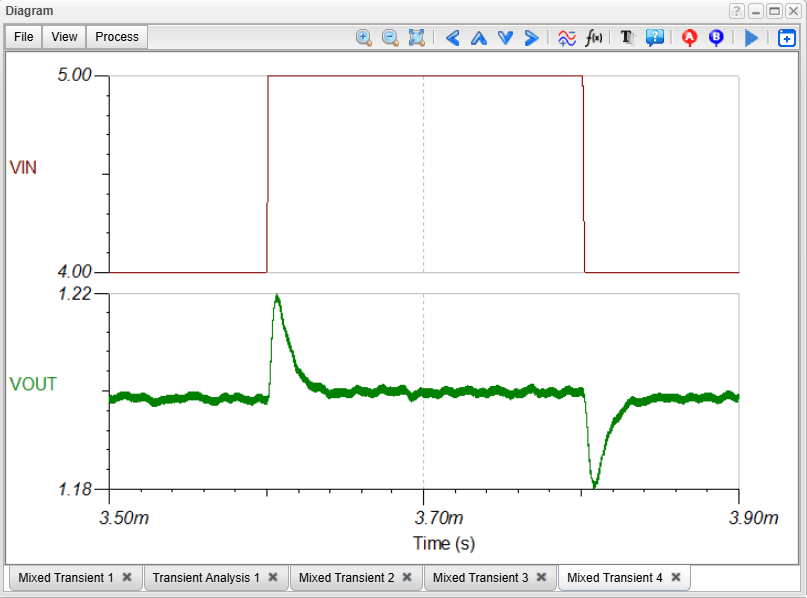The height and width of the screenshot is (598, 807).
Task: Click the zoom out magnifier icon
Action: click(390, 37)
